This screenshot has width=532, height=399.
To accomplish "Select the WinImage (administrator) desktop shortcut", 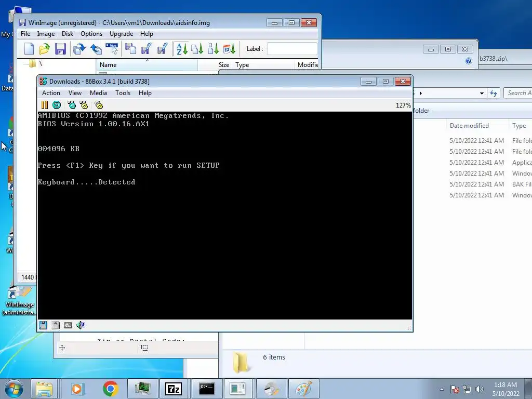I will tap(20, 301).
